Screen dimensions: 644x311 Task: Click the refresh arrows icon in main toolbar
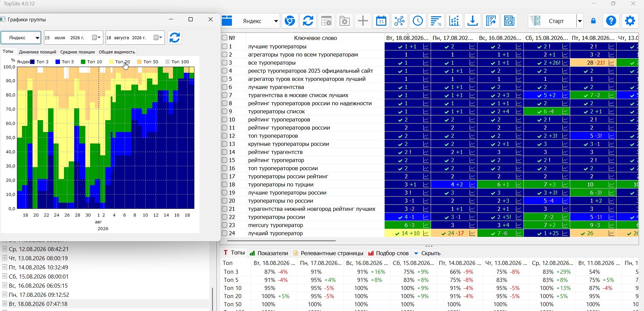308,21
